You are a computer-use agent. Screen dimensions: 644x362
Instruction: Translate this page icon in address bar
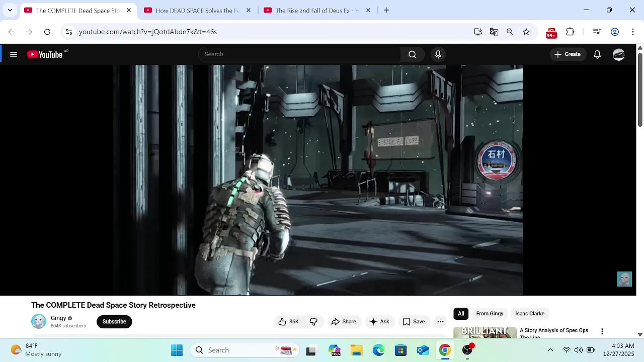point(494,32)
